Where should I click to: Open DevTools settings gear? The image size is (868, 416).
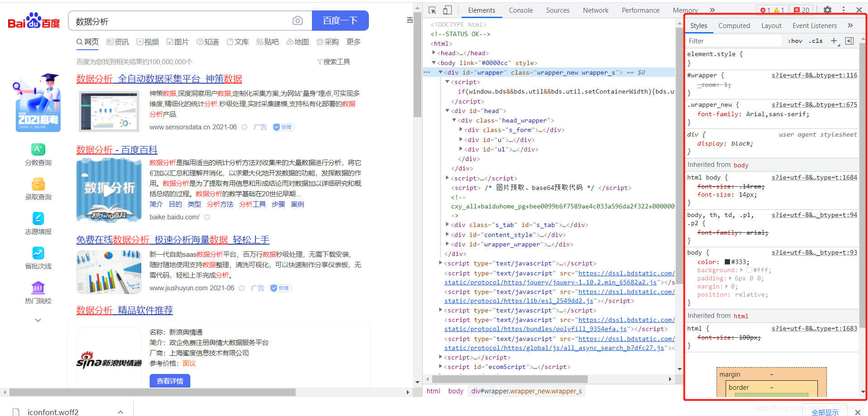[x=827, y=9]
